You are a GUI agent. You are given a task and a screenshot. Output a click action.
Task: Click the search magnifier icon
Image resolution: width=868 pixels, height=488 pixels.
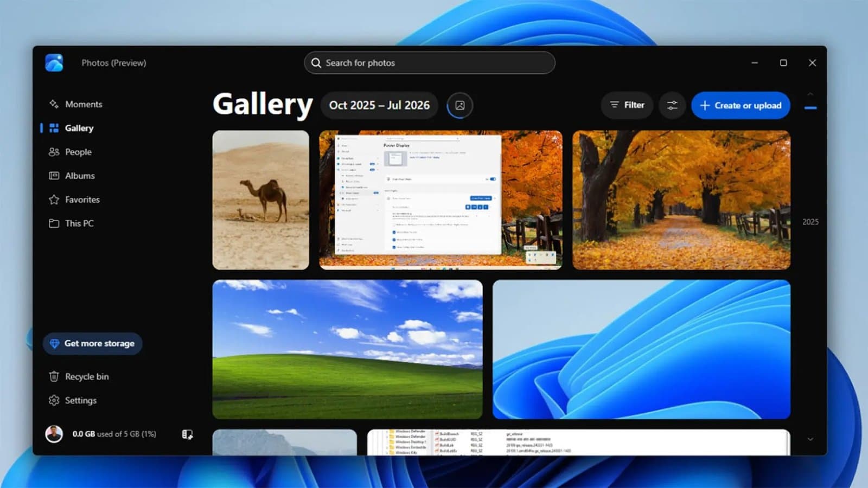[316, 63]
